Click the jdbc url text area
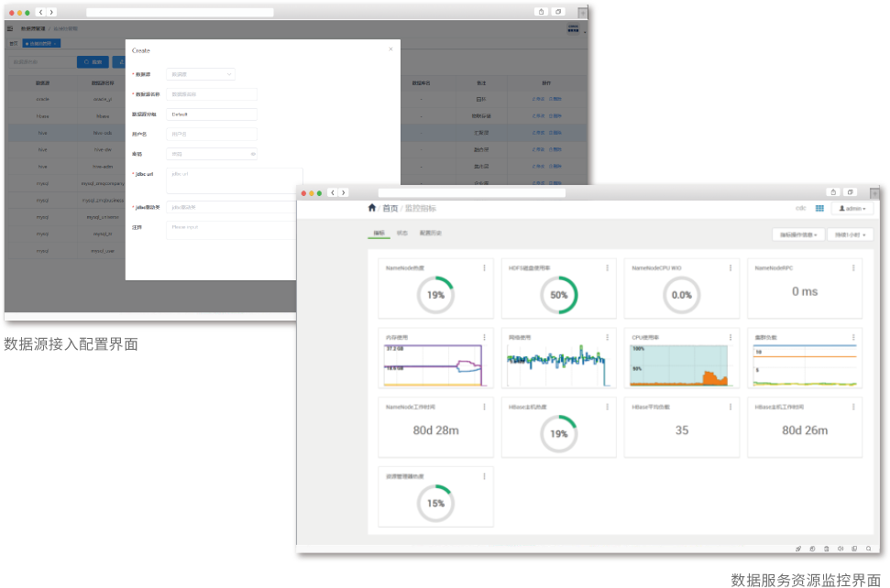The image size is (890, 588). pyautogui.click(x=235, y=180)
